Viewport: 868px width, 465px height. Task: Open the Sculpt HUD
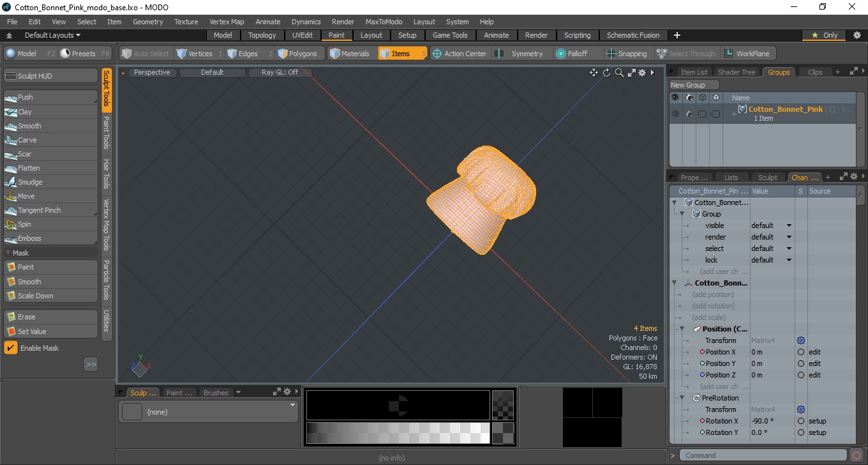click(51, 76)
